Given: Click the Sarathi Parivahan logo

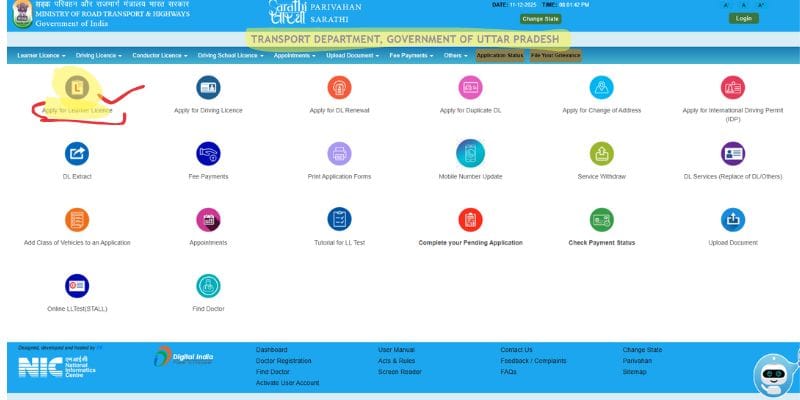Looking at the screenshot, I should pos(315,13).
